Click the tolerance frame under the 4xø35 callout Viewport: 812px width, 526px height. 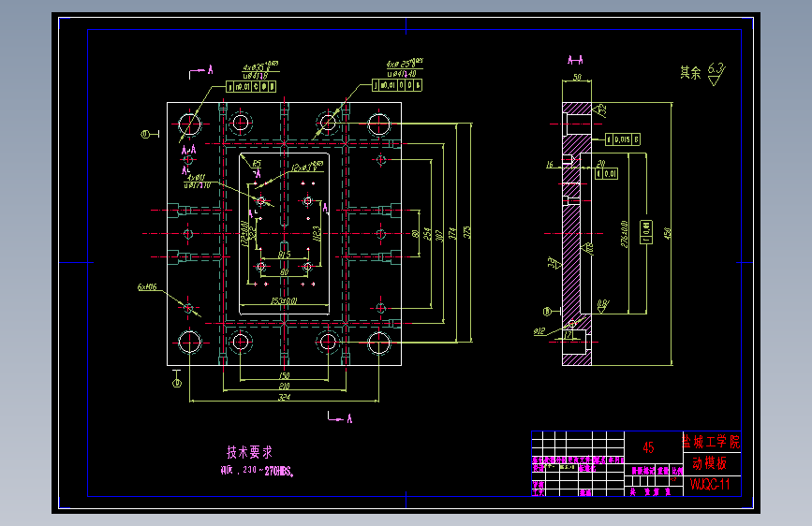click(251, 86)
